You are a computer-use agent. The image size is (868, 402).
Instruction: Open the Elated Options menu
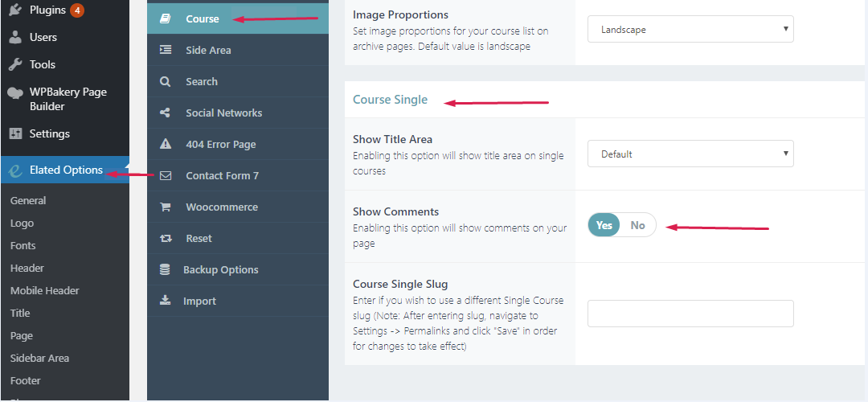(65, 170)
